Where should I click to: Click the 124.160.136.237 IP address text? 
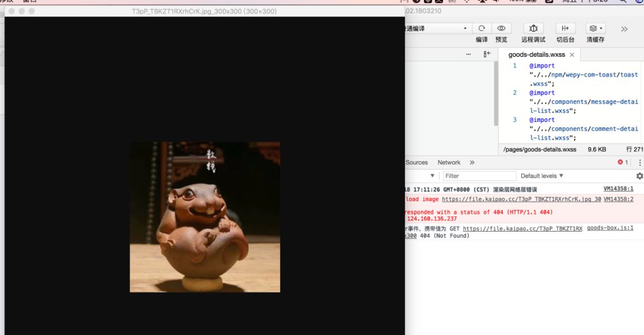click(432, 219)
